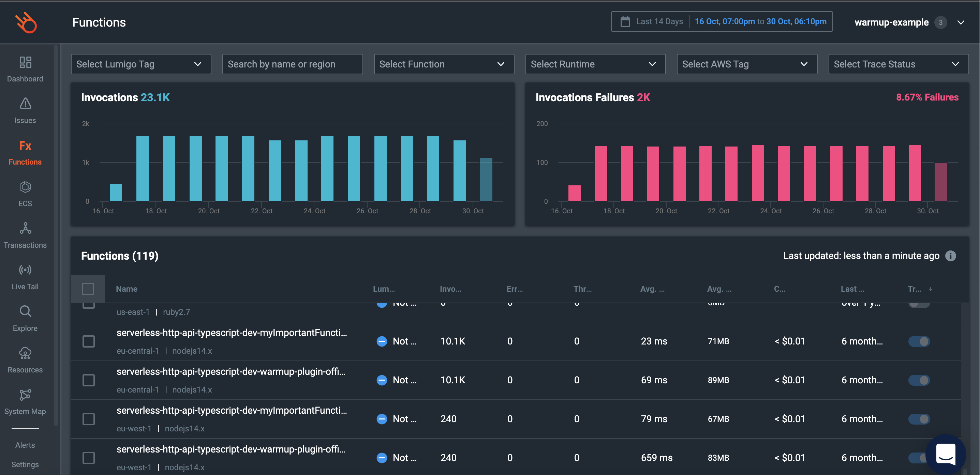Sort by the Invo... column header

coord(450,289)
